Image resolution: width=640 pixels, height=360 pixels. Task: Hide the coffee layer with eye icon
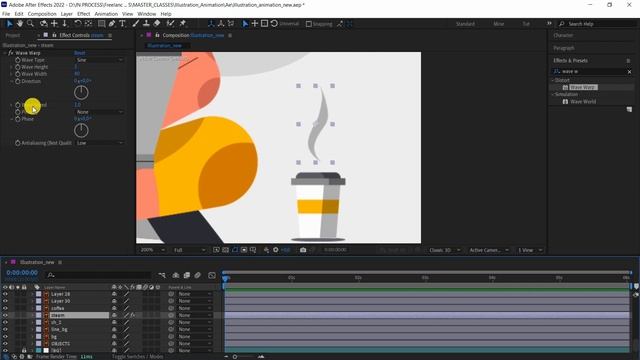5,308
